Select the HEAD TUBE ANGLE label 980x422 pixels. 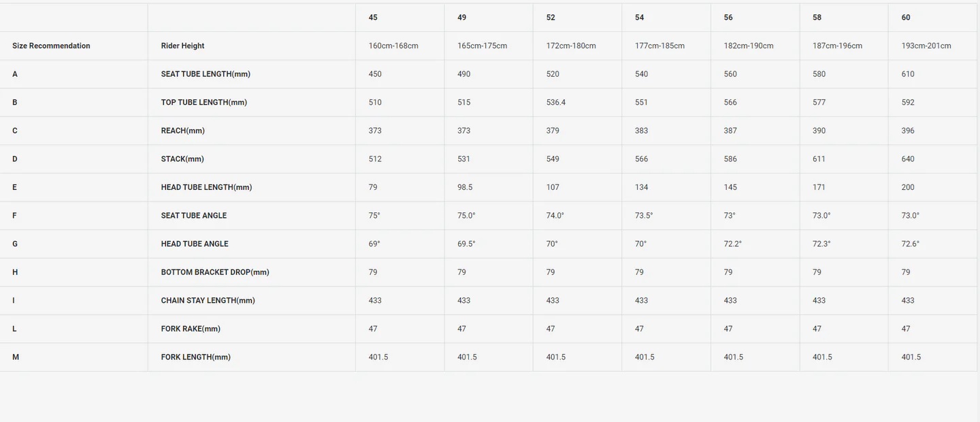195,244
